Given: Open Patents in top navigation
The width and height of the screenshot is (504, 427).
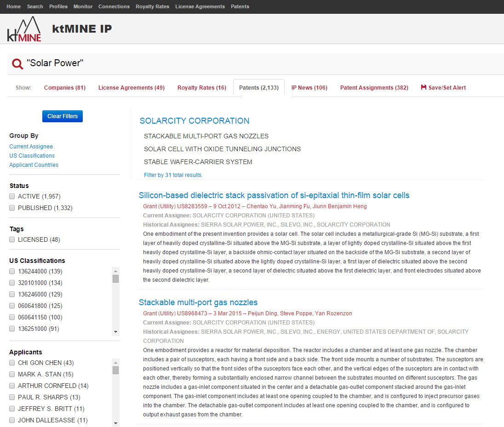Looking at the screenshot, I should (240, 6).
